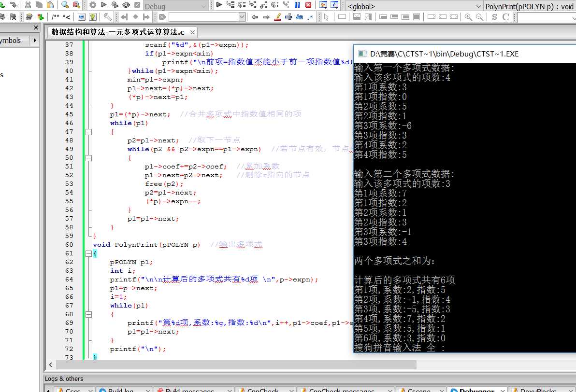This screenshot has height=392, width=576.
Task: Click the Doxygen block comment icon
Action: [56, 16]
